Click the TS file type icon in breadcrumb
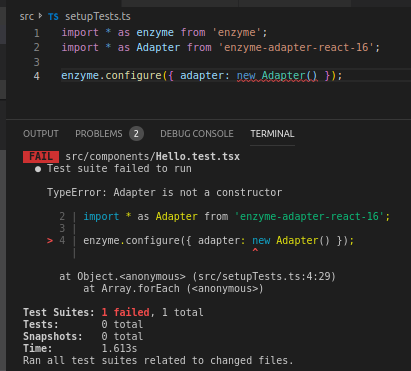 point(53,17)
